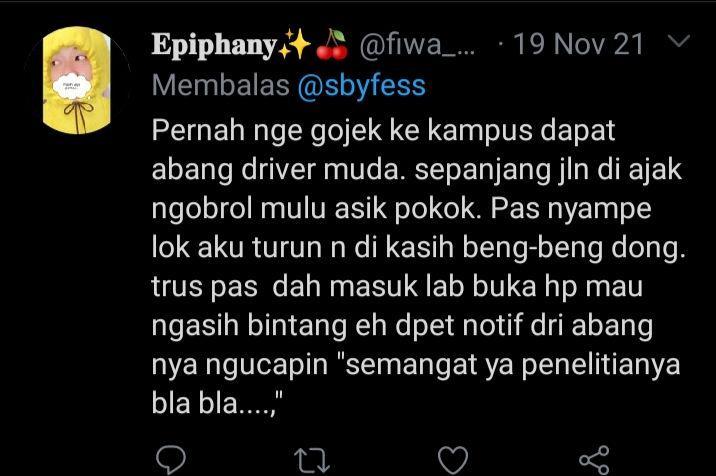
Task: Open the yellow hooded profile avatar
Action: pos(77,80)
